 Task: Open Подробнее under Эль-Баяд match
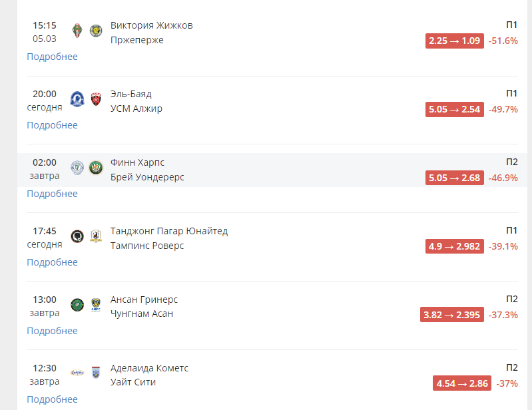[52, 125]
